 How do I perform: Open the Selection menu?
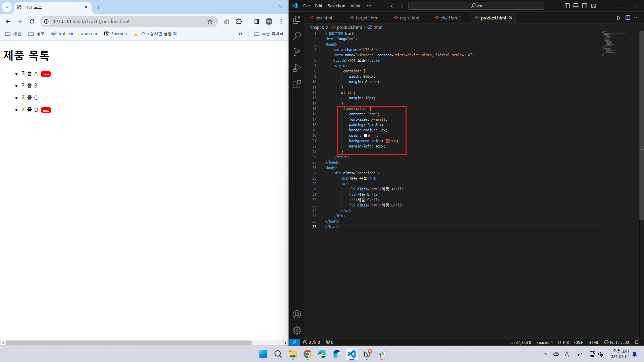tap(336, 6)
